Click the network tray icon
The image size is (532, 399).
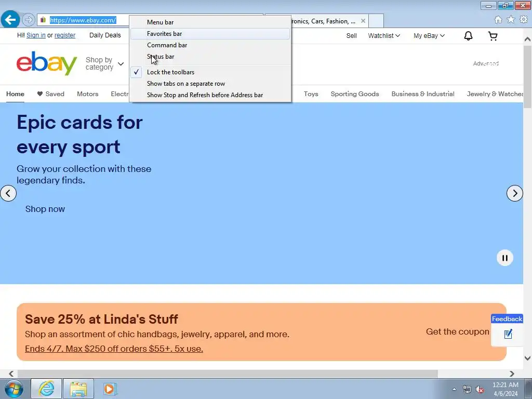tap(467, 390)
